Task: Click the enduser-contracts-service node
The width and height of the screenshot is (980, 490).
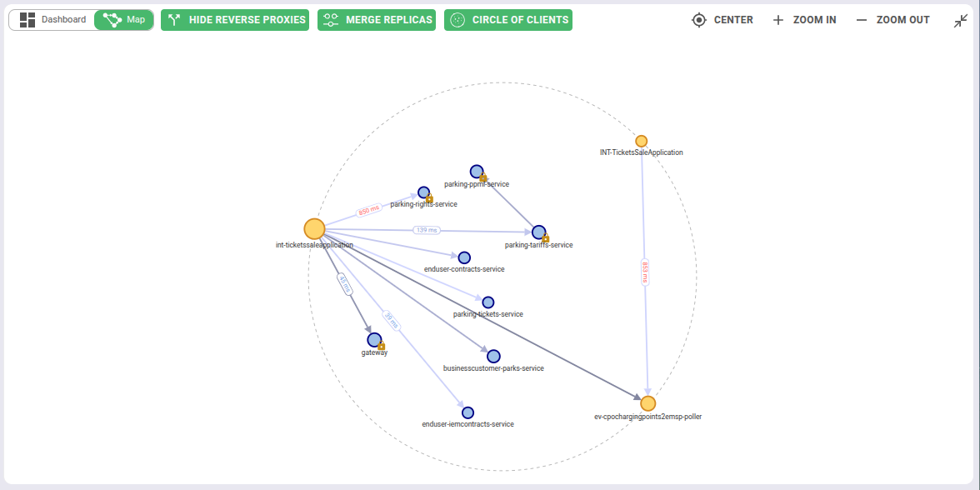Action: [464, 257]
